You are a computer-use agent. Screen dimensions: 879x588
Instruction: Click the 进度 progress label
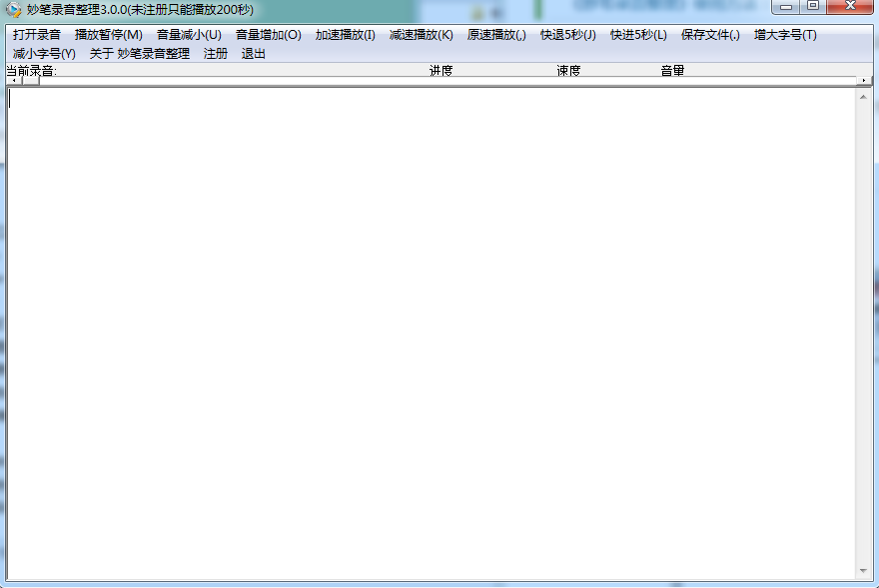[440, 71]
